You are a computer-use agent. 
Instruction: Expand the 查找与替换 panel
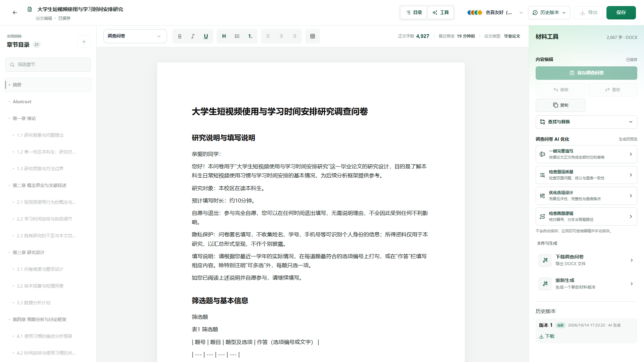(x=586, y=122)
